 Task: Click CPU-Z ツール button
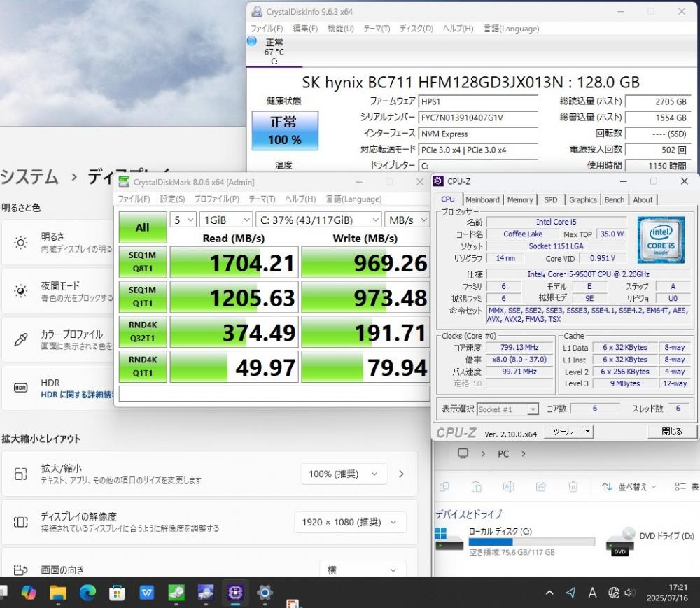tap(563, 432)
